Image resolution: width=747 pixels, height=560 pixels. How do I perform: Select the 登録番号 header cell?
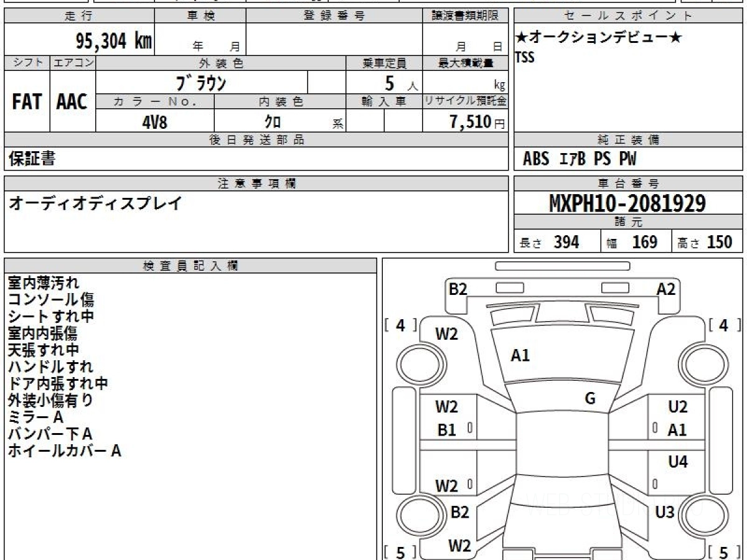point(334,16)
